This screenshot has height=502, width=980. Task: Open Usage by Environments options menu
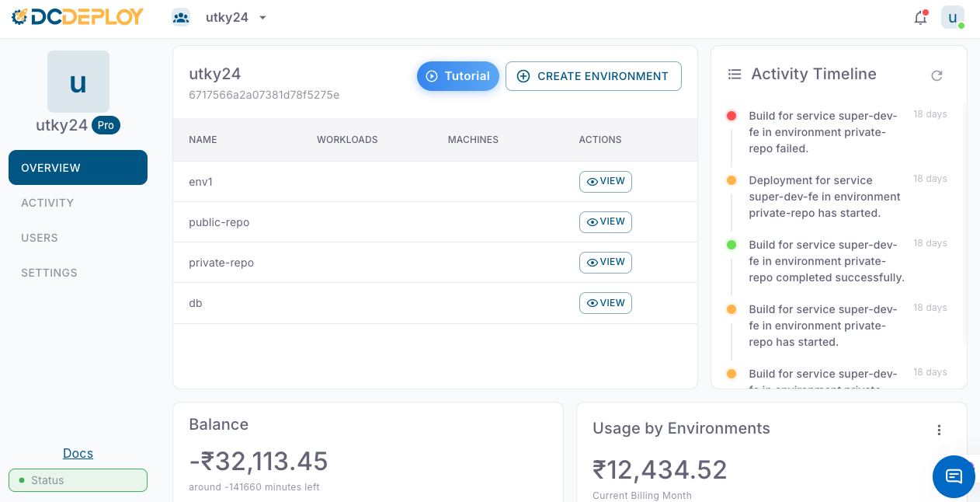tap(939, 430)
